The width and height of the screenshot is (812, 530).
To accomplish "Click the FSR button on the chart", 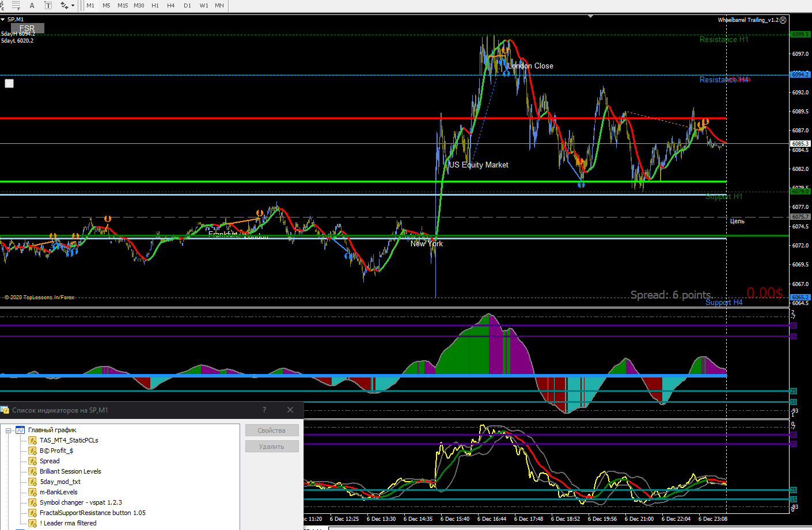I will click(27, 28).
